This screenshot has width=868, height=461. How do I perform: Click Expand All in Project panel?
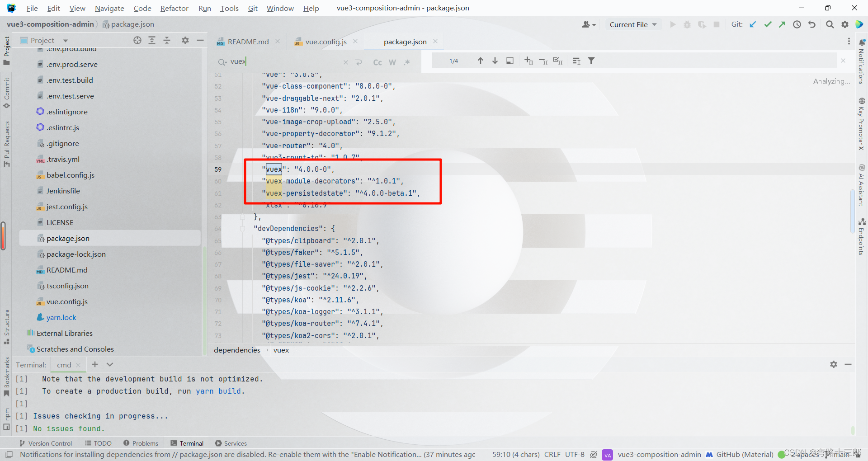point(152,40)
